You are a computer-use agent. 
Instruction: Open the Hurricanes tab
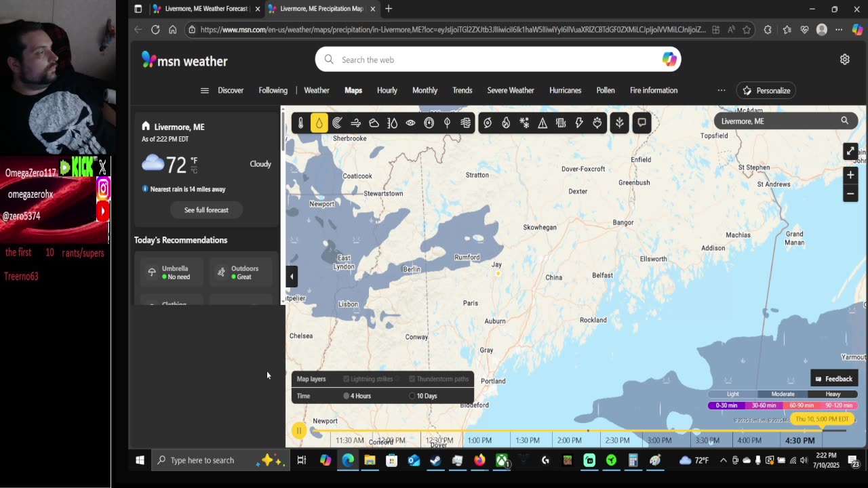(x=566, y=90)
